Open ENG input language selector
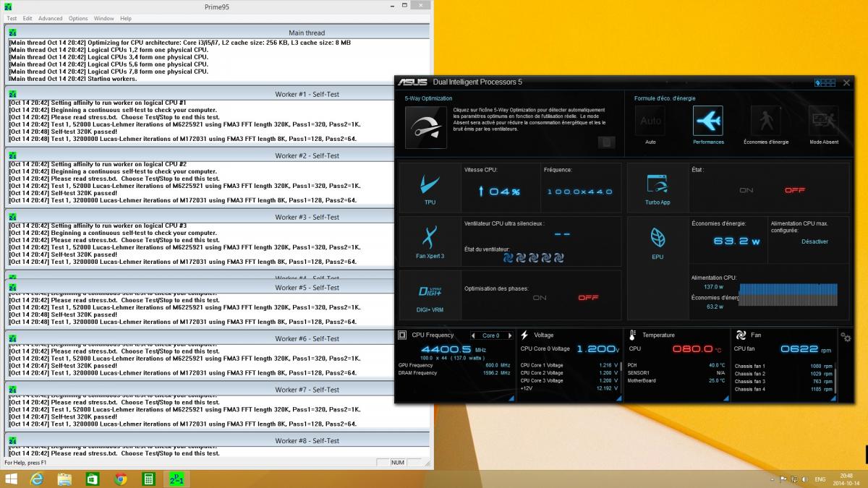Viewport: 868px width, 488px height. click(820, 479)
